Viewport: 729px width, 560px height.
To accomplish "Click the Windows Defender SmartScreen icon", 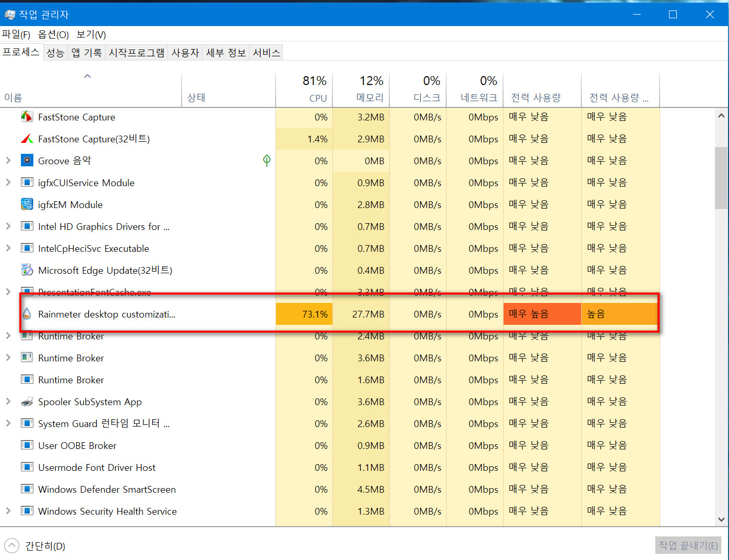I will (x=27, y=489).
